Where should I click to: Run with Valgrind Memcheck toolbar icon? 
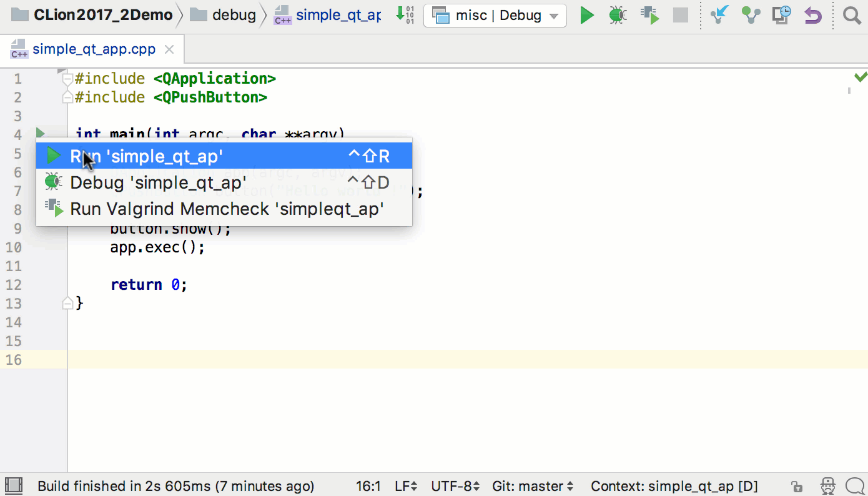650,16
